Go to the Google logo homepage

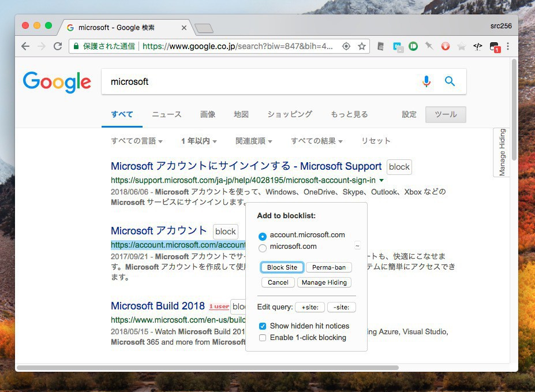pyautogui.click(x=57, y=82)
